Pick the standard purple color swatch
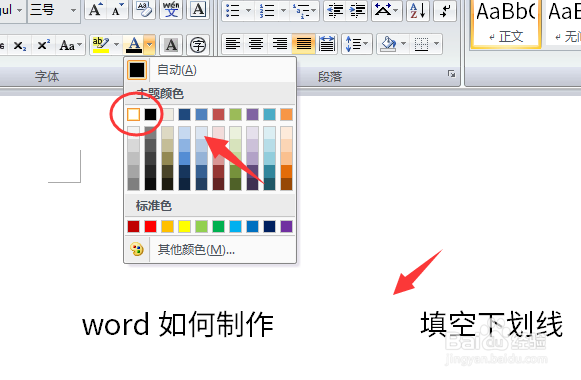This screenshot has width=581, height=380. (286, 226)
